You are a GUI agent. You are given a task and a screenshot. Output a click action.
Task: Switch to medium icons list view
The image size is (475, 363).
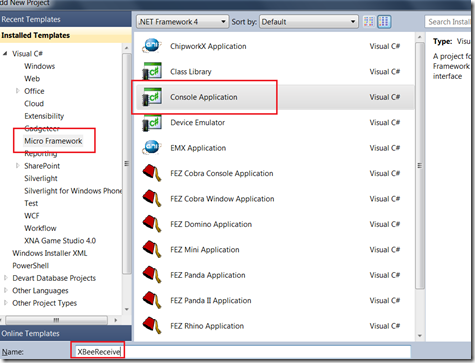(384, 22)
